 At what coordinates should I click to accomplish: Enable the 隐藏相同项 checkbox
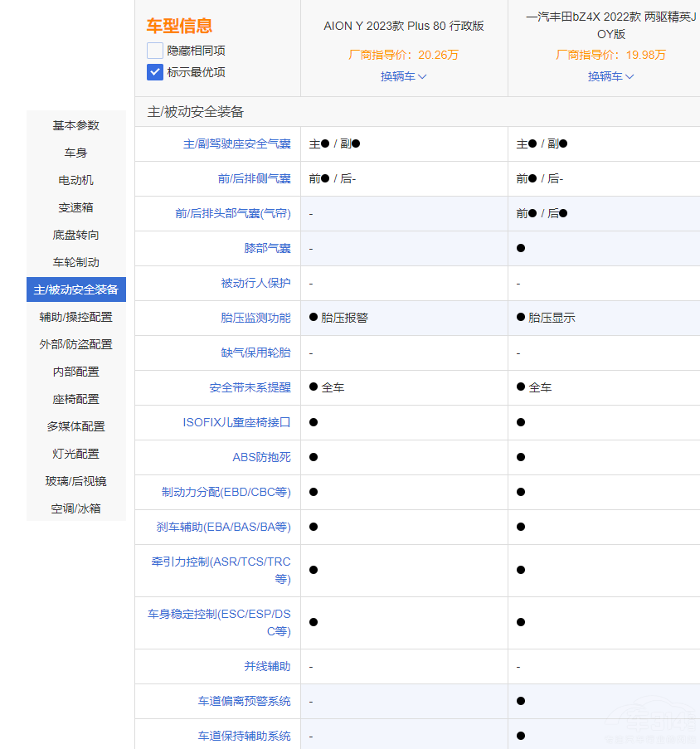click(x=153, y=50)
